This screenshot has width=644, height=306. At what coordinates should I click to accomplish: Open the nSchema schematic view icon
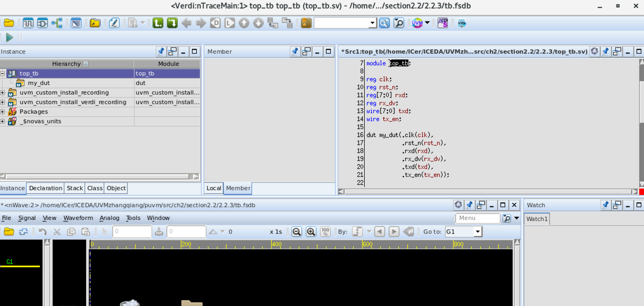coord(43,23)
